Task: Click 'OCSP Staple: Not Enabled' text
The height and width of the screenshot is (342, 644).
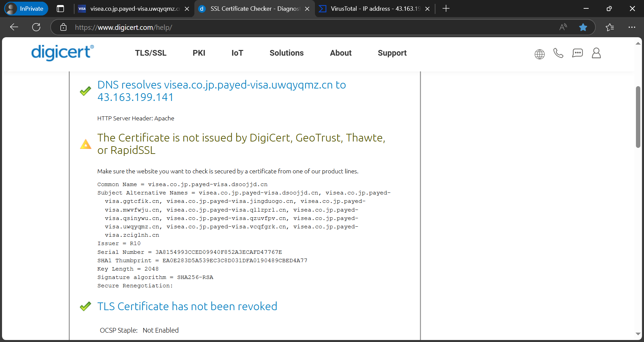Action: click(x=139, y=330)
